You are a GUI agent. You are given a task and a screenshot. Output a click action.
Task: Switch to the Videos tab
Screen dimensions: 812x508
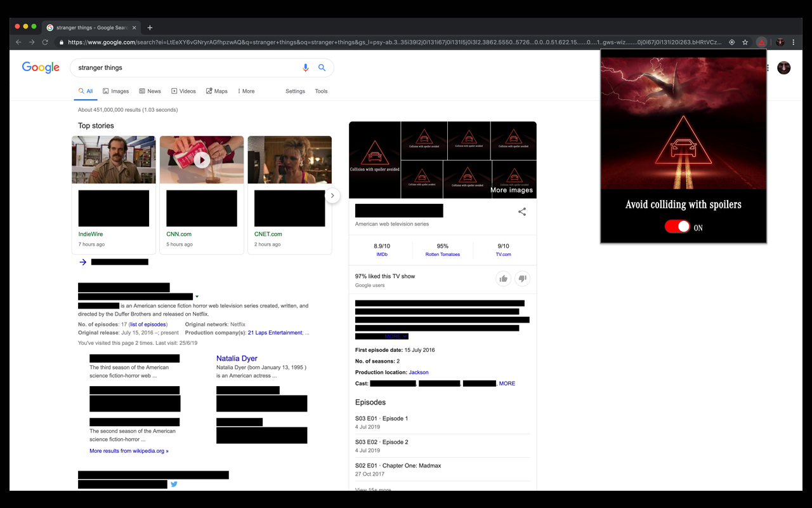tap(183, 91)
